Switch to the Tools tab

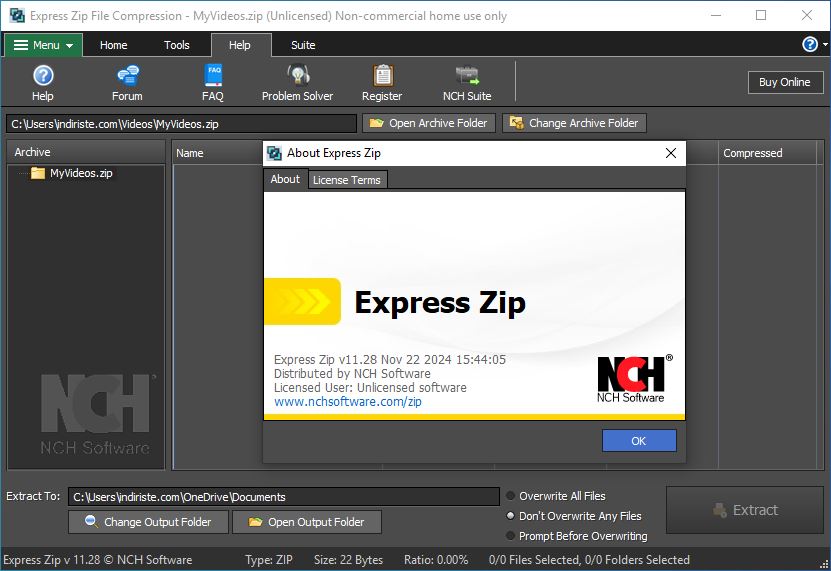click(176, 45)
